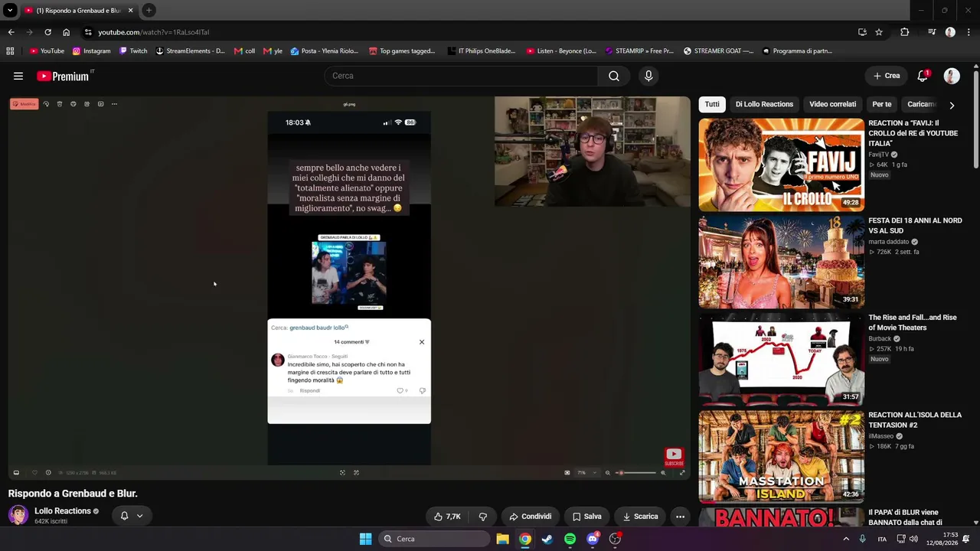Click the taskbar Cerca search box
The height and width of the screenshot is (551, 980).
(434, 539)
